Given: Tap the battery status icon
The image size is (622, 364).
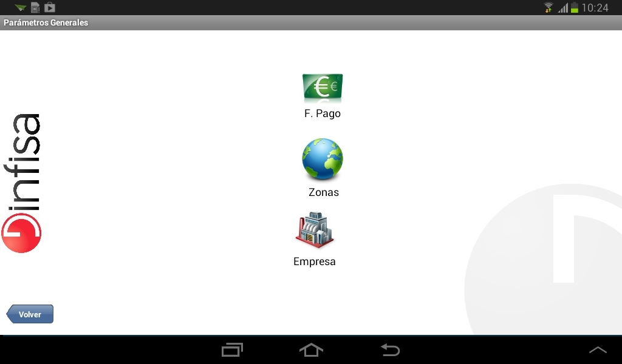Looking at the screenshot, I should pyautogui.click(x=575, y=7).
